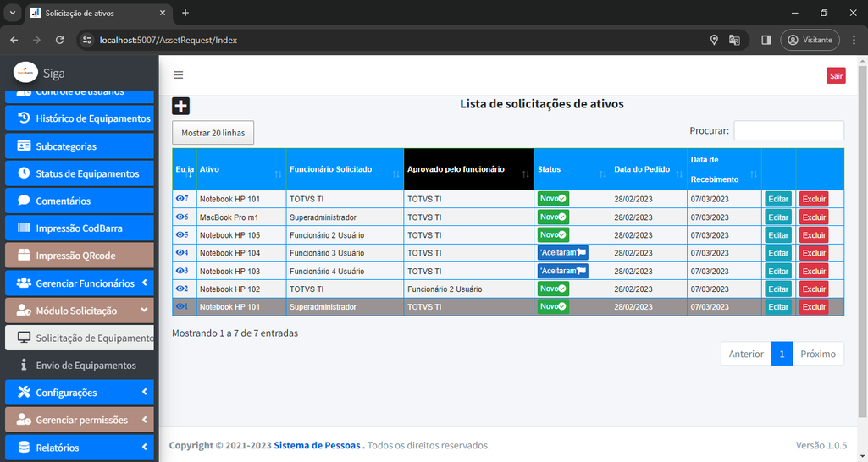Expand Configurações submenu
This screenshot has height=462, width=868.
click(x=145, y=392)
